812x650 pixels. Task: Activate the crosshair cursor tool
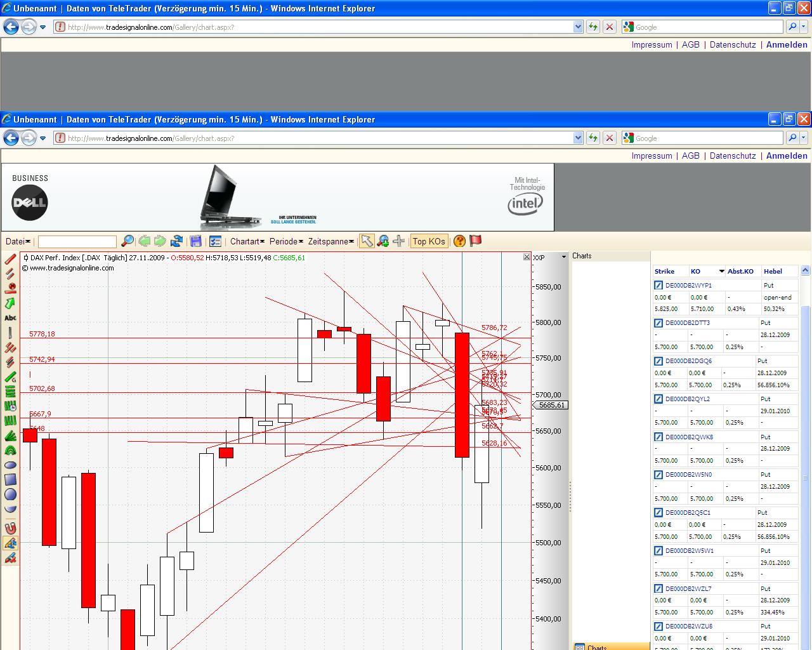pyautogui.click(x=398, y=241)
